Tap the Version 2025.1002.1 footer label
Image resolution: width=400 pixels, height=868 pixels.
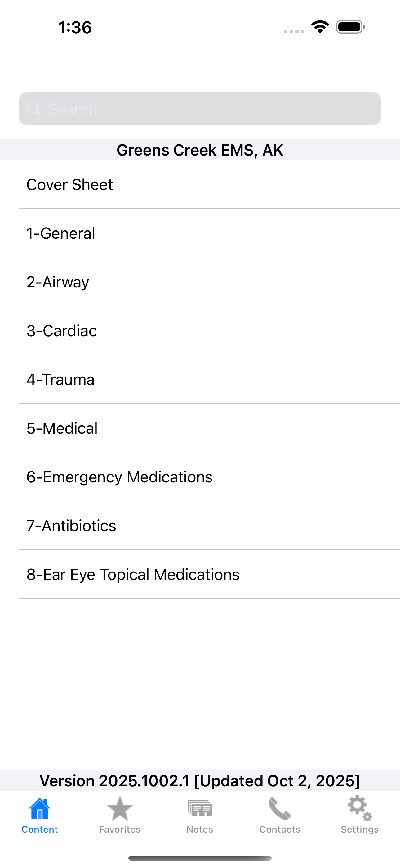click(x=200, y=781)
